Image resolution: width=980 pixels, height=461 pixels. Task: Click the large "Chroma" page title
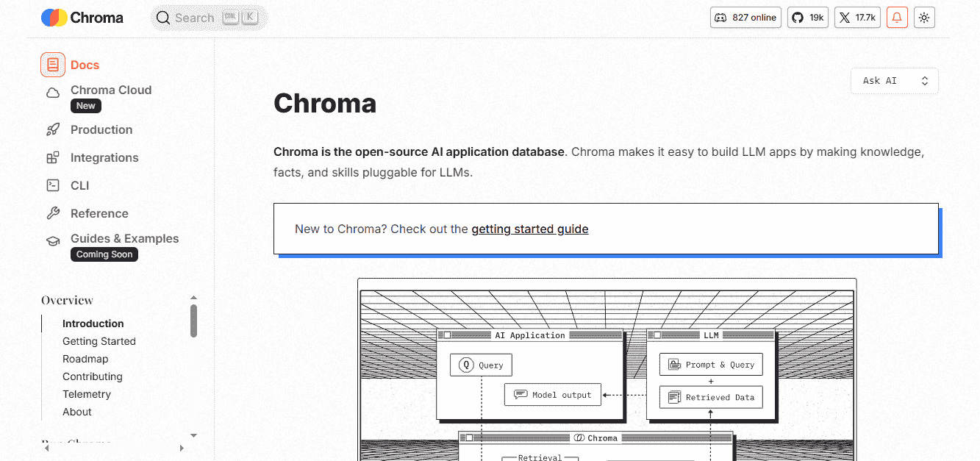point(325,104)
